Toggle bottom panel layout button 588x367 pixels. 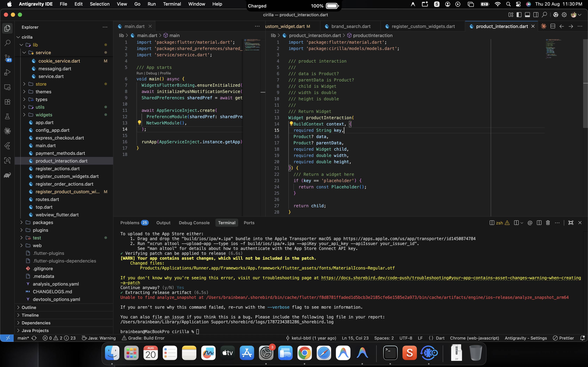click(x=527, y=15)
